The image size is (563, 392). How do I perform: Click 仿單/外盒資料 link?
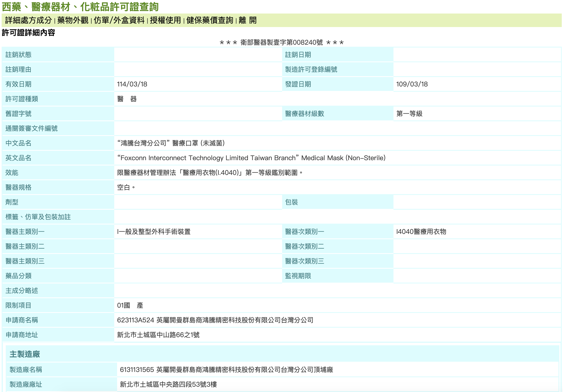pyautogui.click(x=119, y=20)
